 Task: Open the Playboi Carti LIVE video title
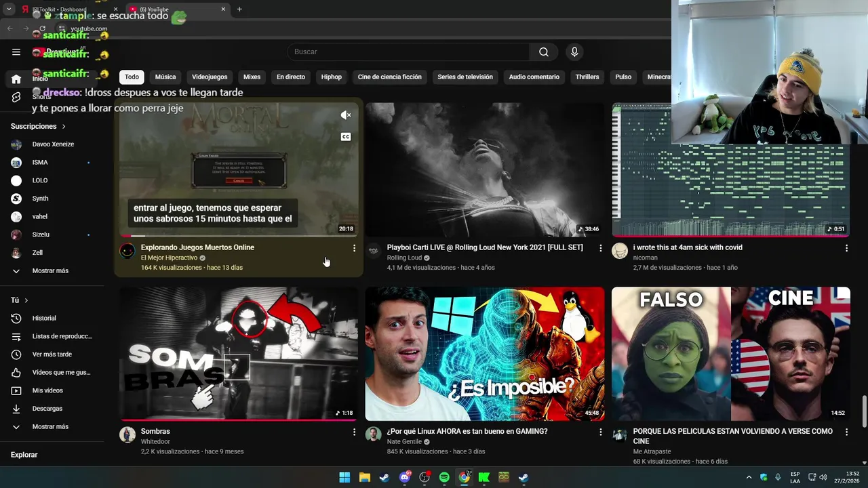click(485, 247)
